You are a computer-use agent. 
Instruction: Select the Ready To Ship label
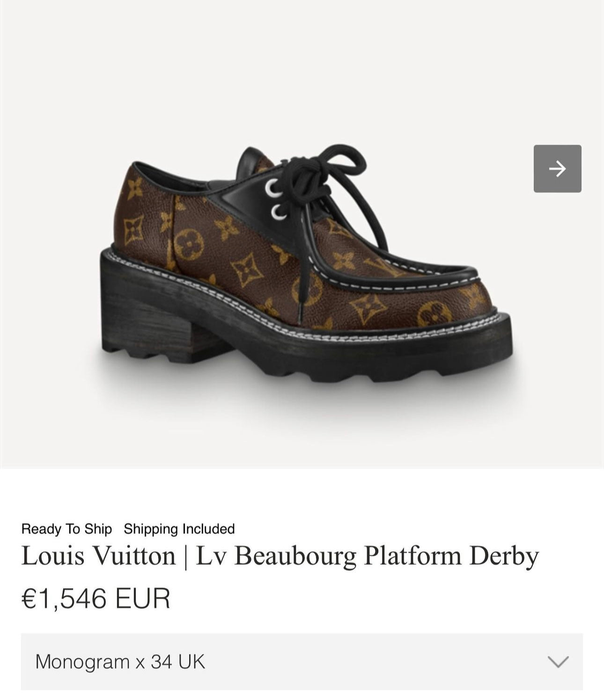tap(66, 529)
